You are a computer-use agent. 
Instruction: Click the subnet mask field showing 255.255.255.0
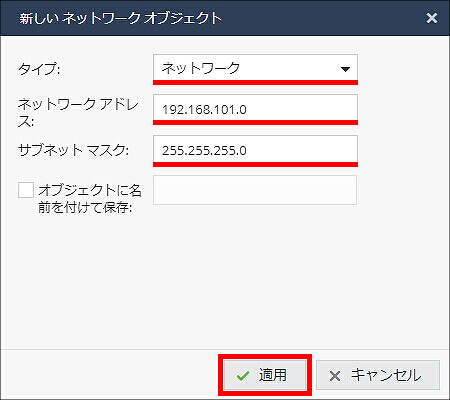255,150
